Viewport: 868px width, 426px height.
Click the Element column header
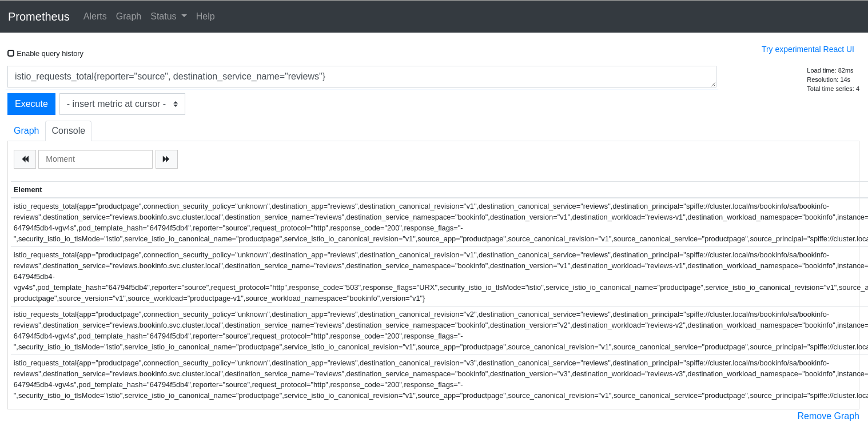pyautogui.click(x=28, y=189)
